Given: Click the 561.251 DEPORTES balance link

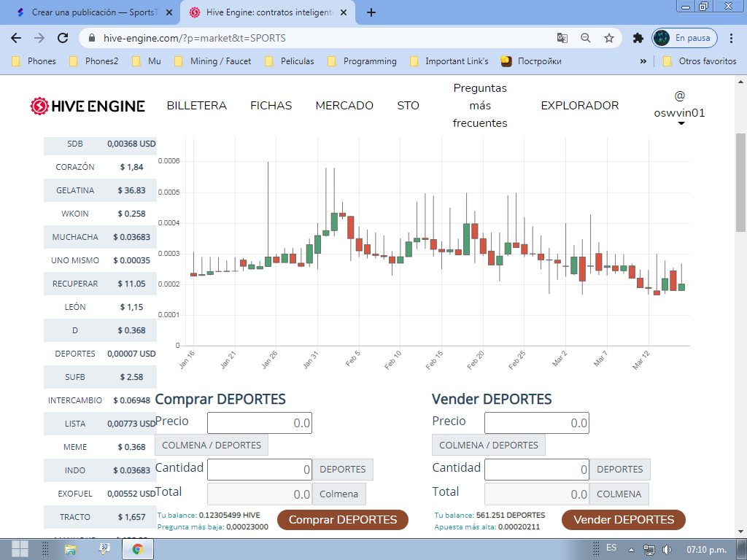Looking at the screenshot, I should 511,516.
